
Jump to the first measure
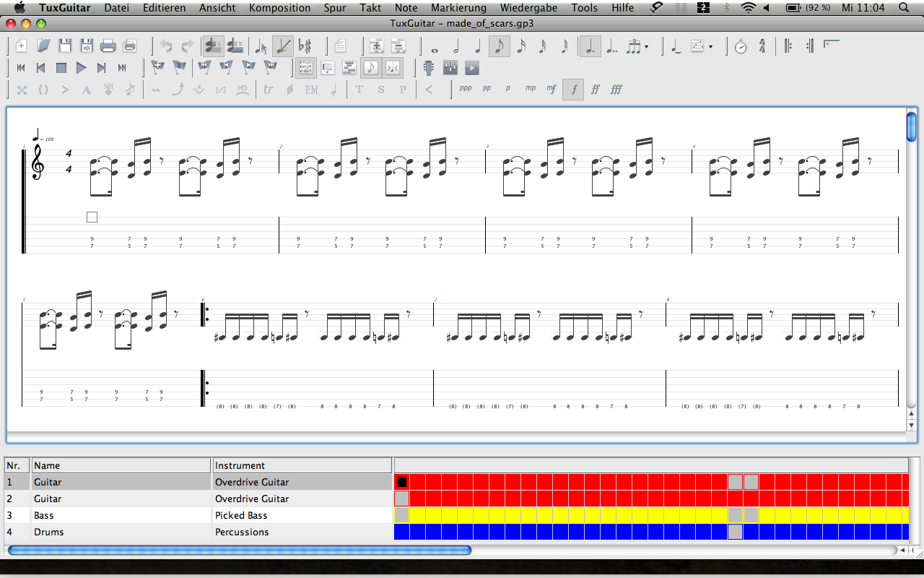(21, 68)
